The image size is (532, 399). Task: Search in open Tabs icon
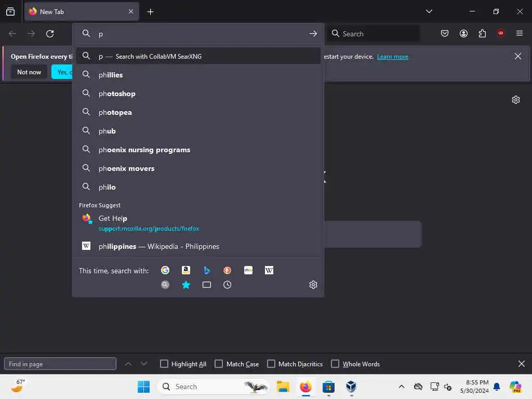click(207, 285)
